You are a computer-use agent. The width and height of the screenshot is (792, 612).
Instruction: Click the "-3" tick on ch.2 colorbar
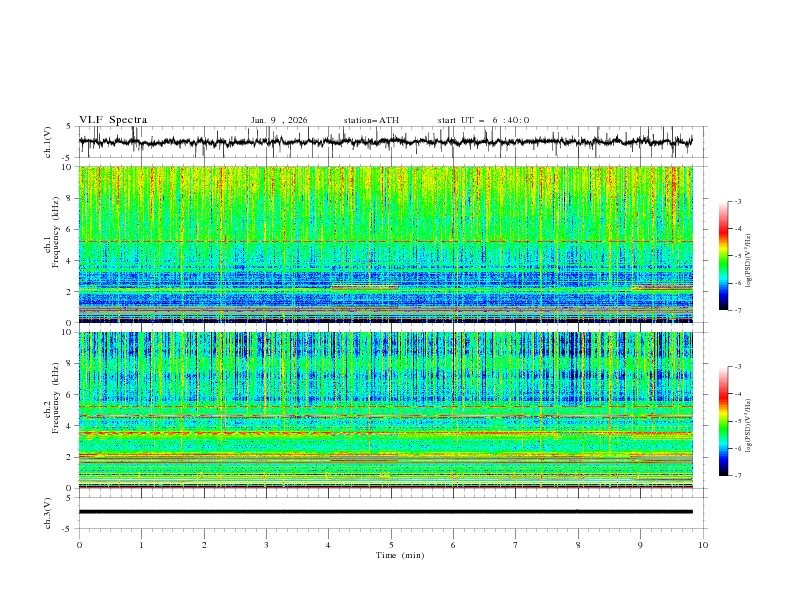click(x=737, y=367)
